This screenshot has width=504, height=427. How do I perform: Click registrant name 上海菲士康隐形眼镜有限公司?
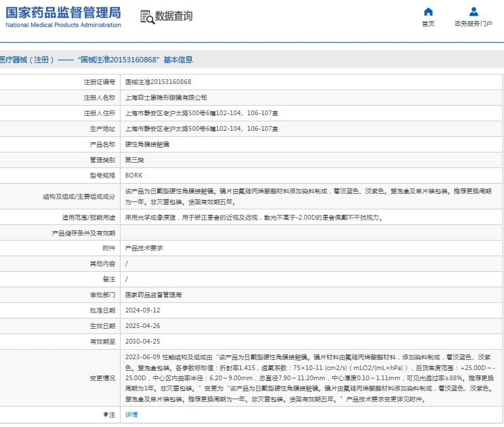pyautogui.click(x=166, y=98)
